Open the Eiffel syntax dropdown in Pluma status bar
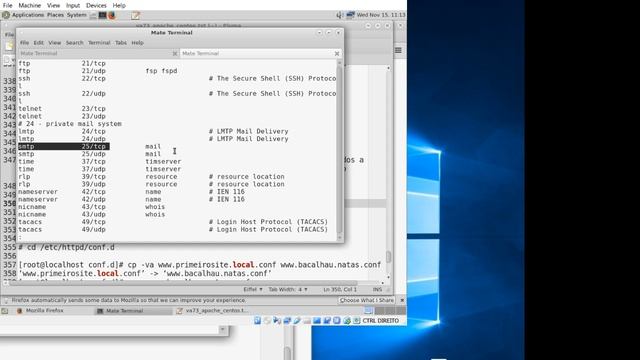Image resolution: width=640 pixels, height=360 pixels. [253, 289]
